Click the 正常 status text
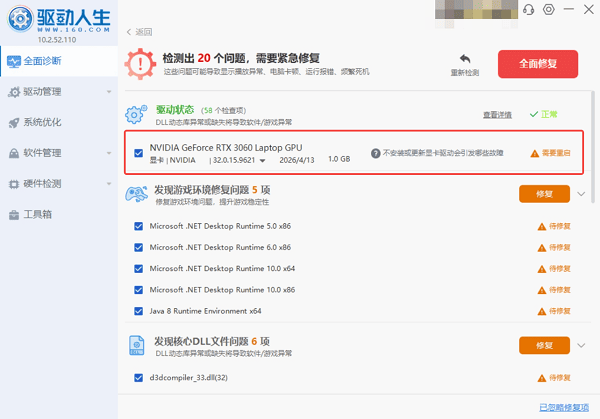 (x=549, y=114)
